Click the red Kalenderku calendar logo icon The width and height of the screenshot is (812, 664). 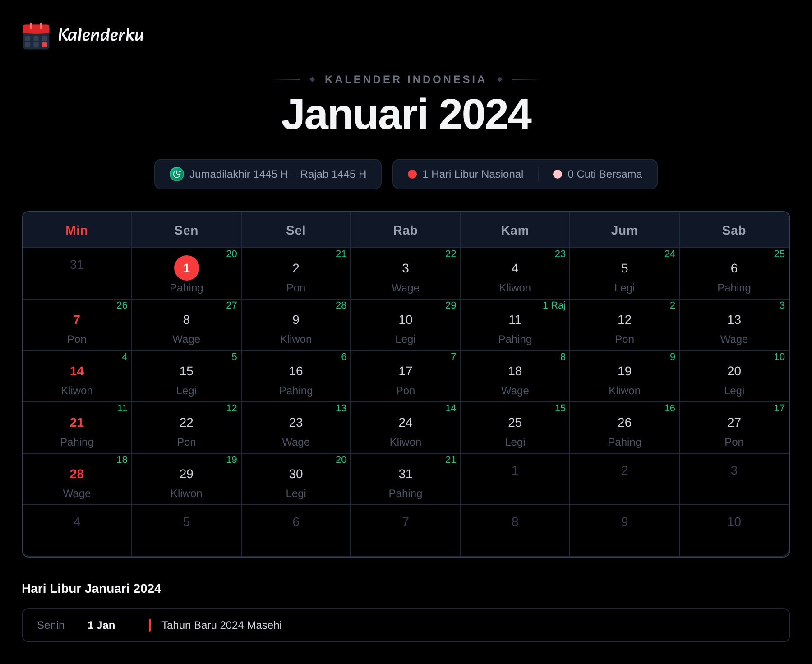click(36, 36)
